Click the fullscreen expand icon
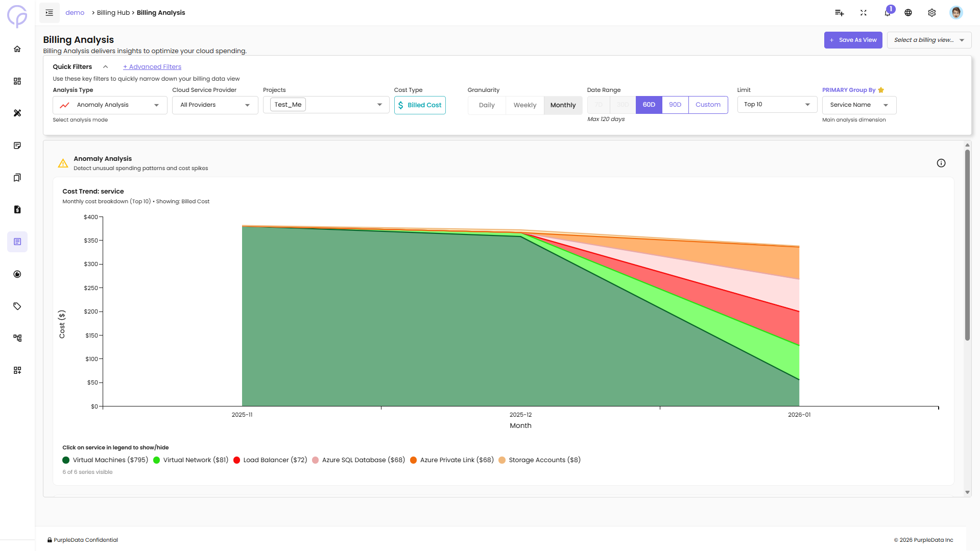The height and width of the screenshot is (551, 980). click(863, 13)
